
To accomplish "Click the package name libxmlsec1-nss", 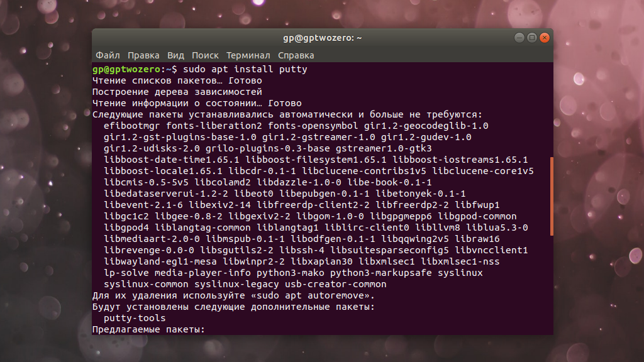I will tap(460, 261).
